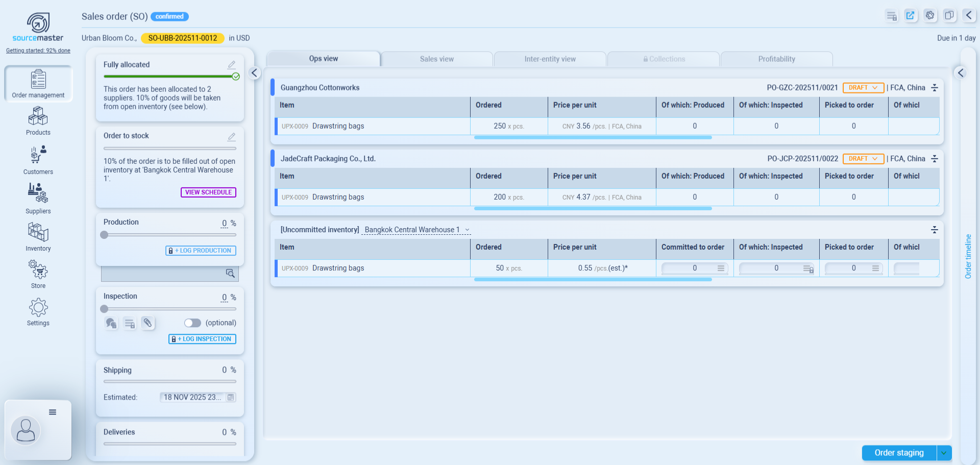
Task: Click the Getting started 92% done link
Action: point(38,51)
